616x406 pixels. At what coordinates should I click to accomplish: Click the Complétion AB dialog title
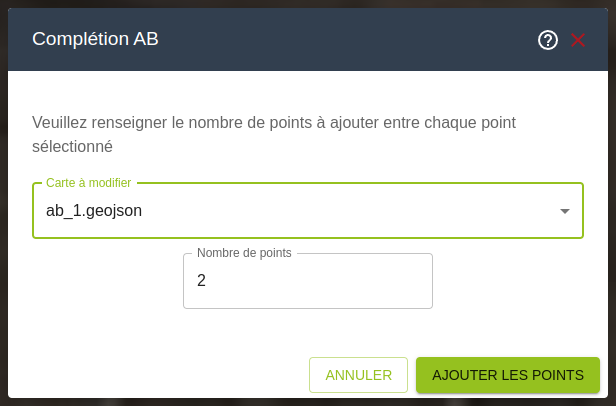point(95,39)
